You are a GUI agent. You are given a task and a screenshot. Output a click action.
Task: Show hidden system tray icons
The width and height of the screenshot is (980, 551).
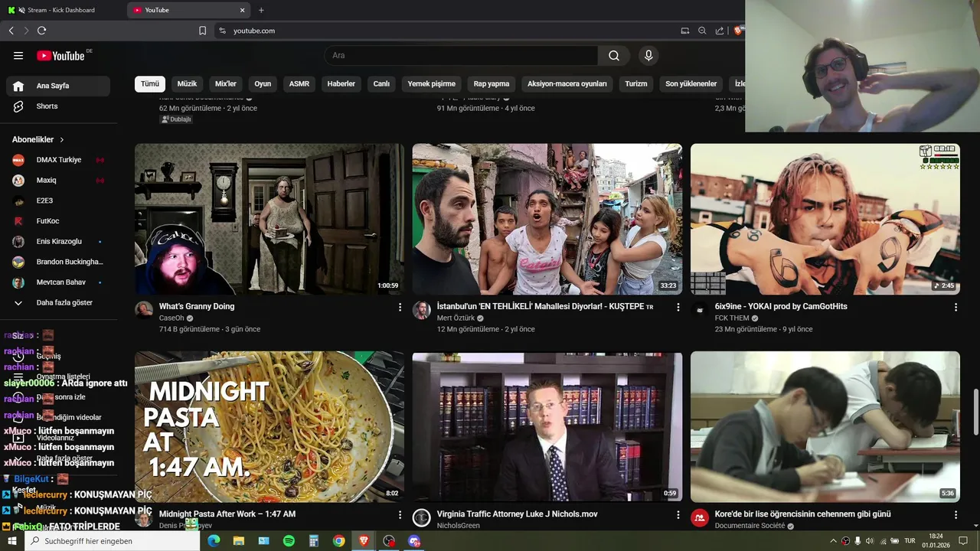click(833, 541)
